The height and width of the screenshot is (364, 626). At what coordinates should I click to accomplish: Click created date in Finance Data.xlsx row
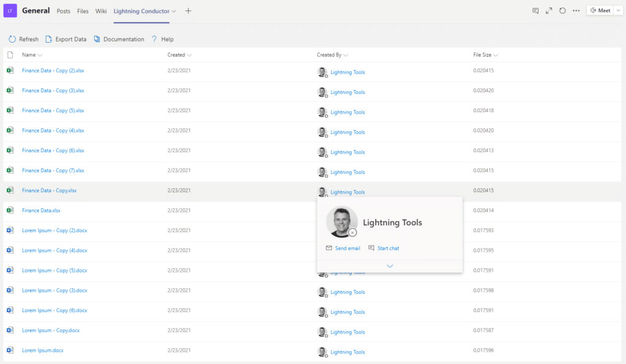point(179,210)
